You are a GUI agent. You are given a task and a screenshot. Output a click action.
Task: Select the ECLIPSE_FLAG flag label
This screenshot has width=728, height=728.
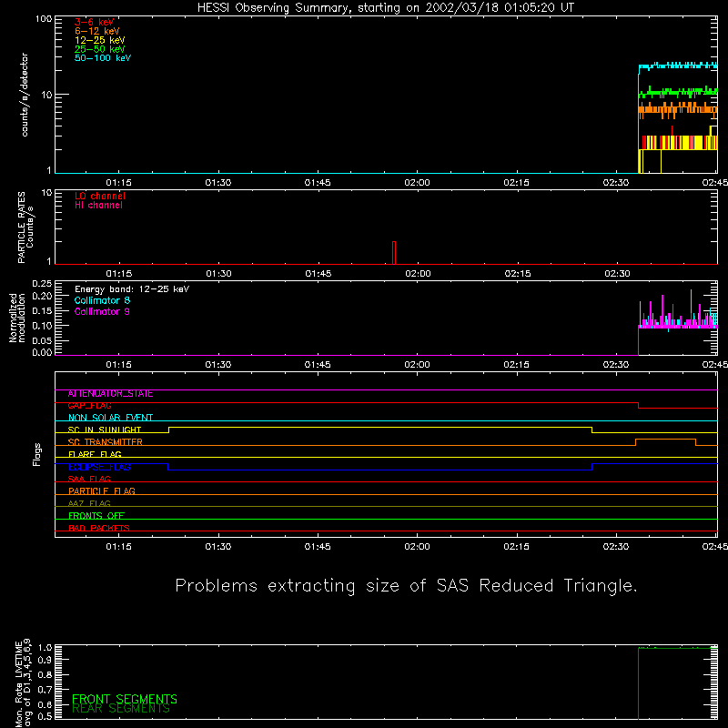coord(99,467)
